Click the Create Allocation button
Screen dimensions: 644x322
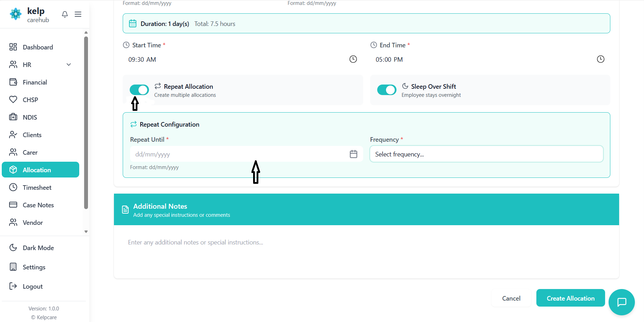point(570,298)
